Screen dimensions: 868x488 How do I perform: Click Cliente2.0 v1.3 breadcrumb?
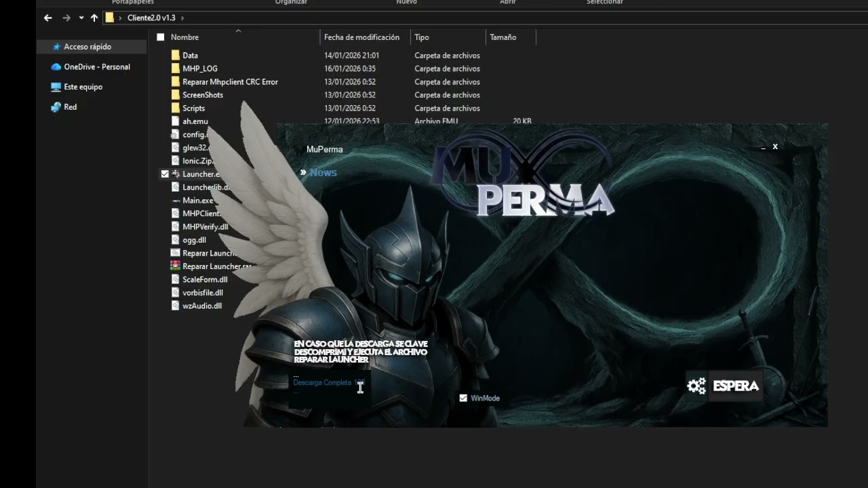151,18
